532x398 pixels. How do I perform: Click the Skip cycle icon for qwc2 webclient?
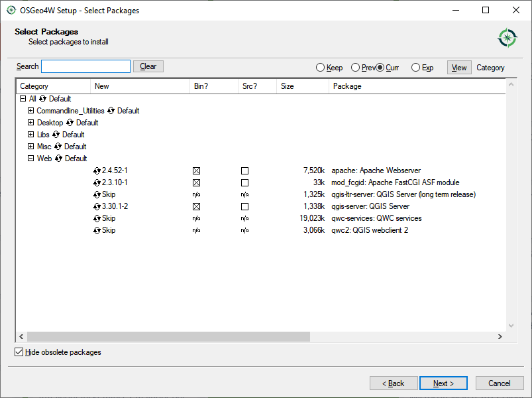pyautogui.click(x=97, y=230)
